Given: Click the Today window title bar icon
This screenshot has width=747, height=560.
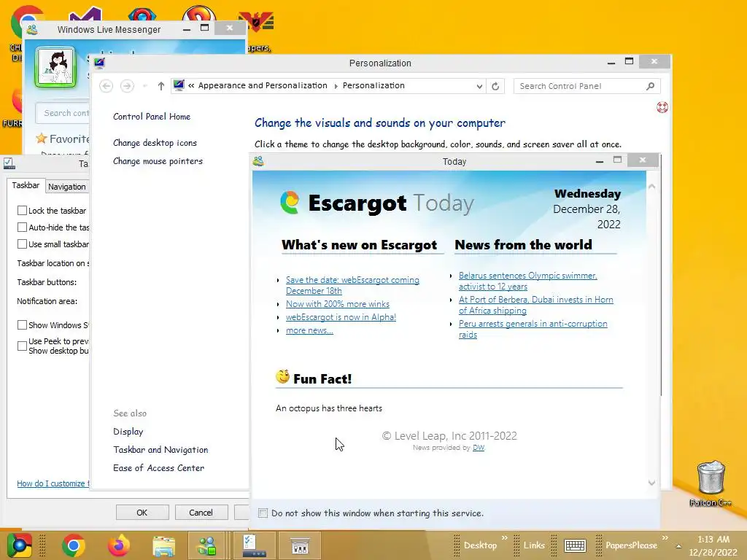Looking at the screenshot, I should 258,161.
